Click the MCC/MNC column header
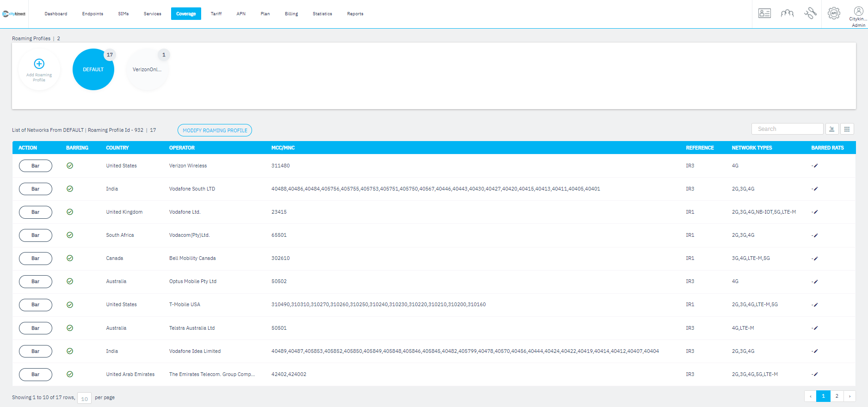Viewport: 868px width, 407px height. 283,148
